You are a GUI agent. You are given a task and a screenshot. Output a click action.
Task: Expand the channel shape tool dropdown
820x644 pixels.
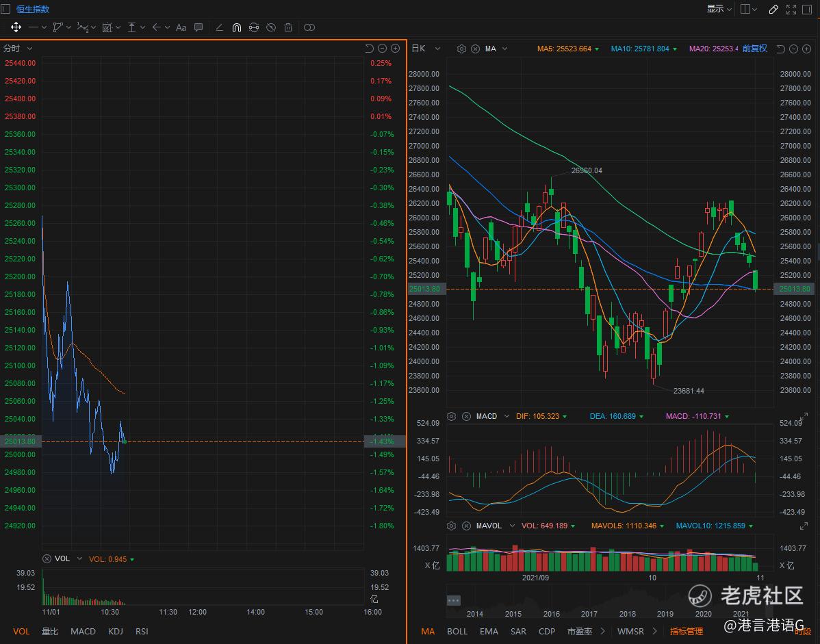pyautogui.click(x=68, y=27)
